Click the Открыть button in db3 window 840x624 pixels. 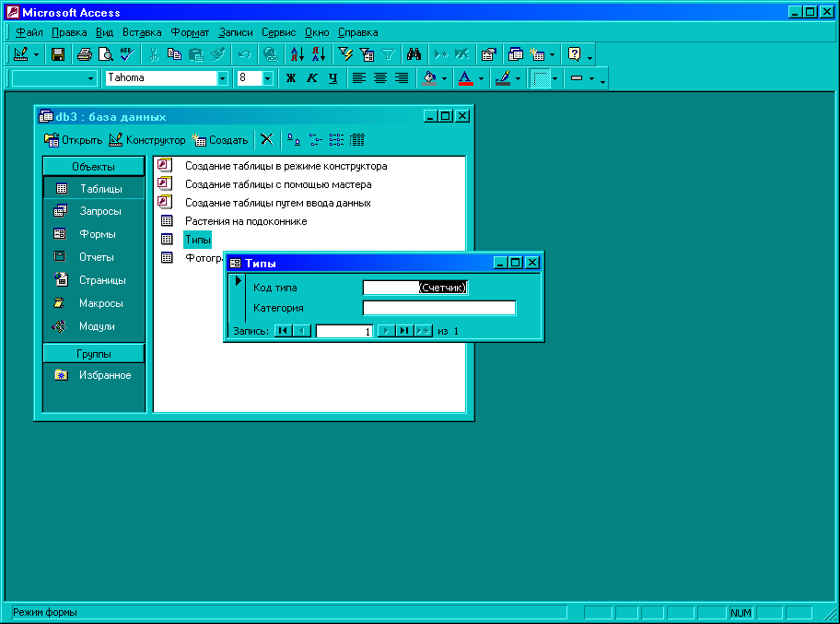click(74, 140)
